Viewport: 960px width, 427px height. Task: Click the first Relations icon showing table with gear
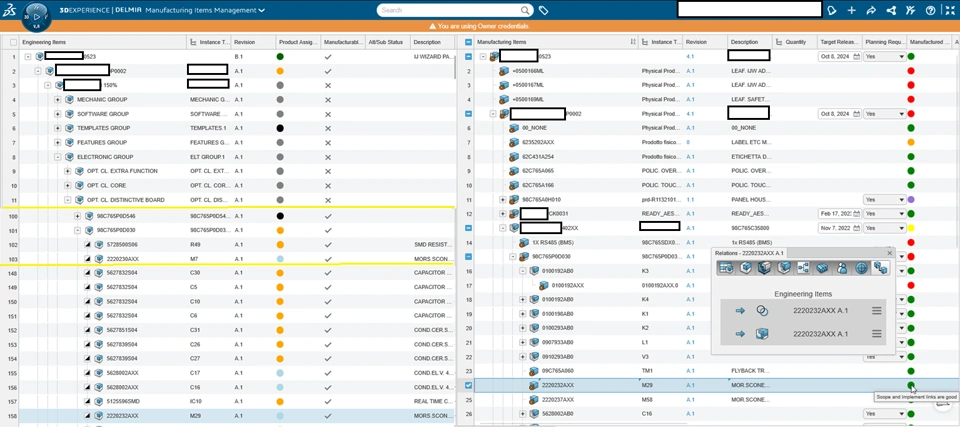pos(727,268)
